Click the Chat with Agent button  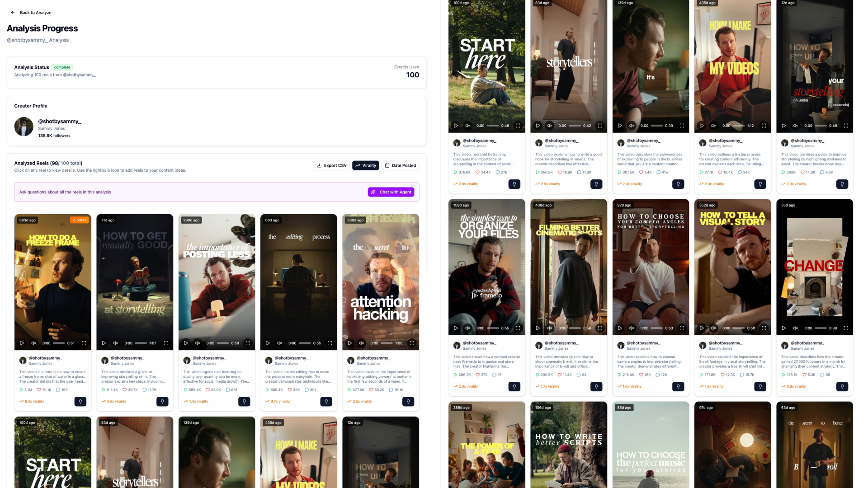(x=391, y=192)
